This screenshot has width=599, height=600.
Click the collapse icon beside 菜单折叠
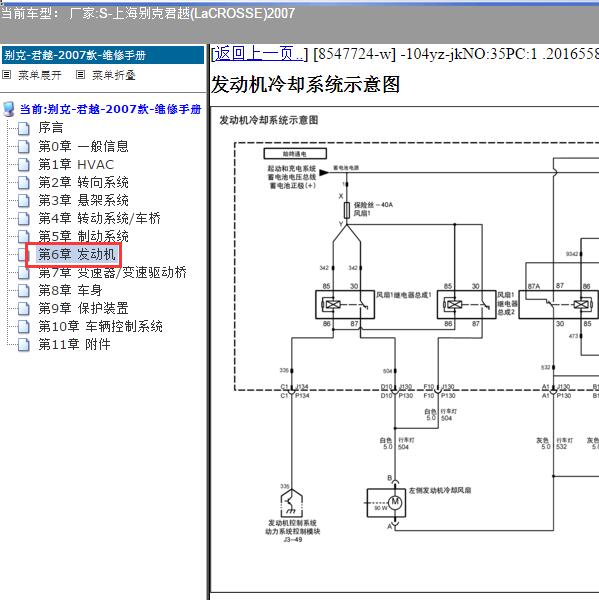(80, 75)
